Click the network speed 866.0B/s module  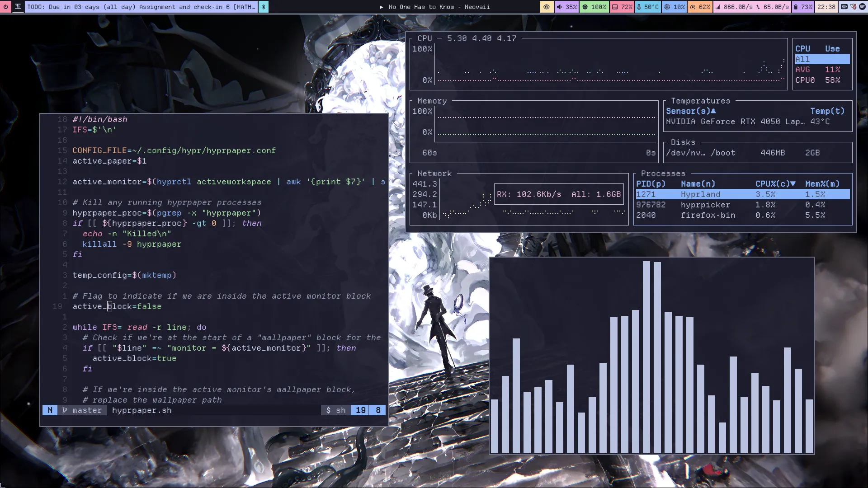click(752, 7)
